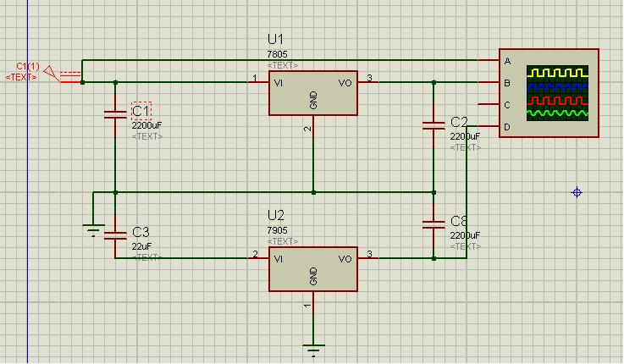Screen dimensions: 624x364
Task: Click VI pin 2 of U2
Action: (x=258, y=258)
